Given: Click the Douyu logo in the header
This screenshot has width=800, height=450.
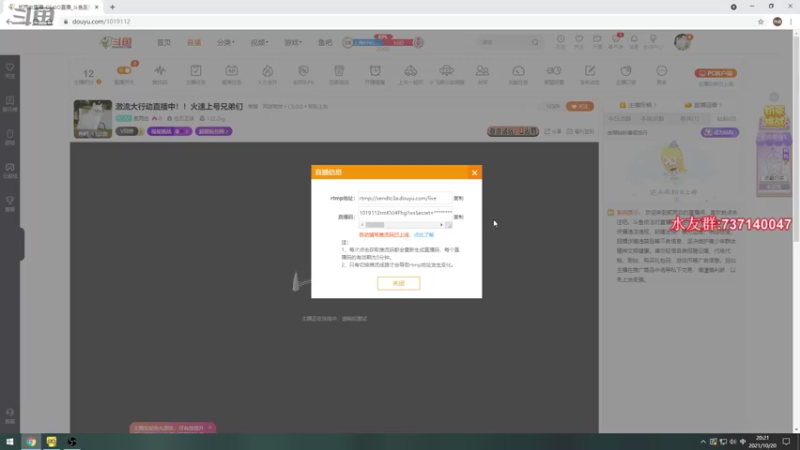Looking at the screenshot, I should click(x=116, y=42).
